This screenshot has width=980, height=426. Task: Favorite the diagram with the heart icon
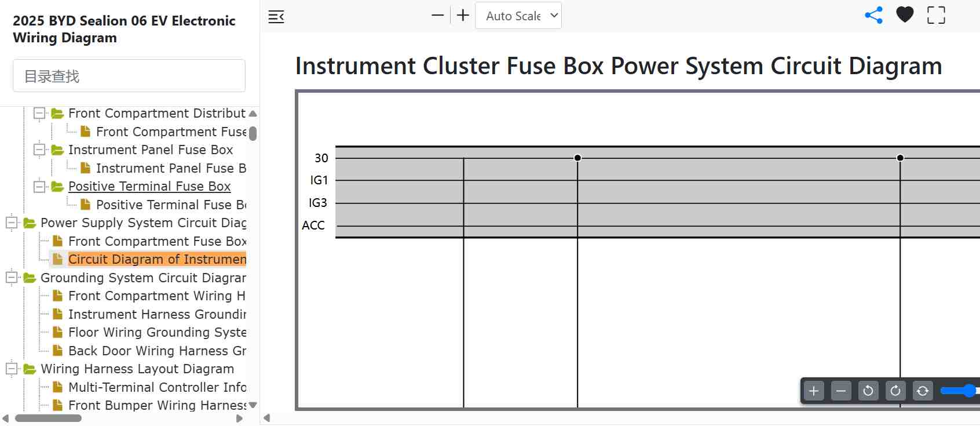tap(905, 15)
